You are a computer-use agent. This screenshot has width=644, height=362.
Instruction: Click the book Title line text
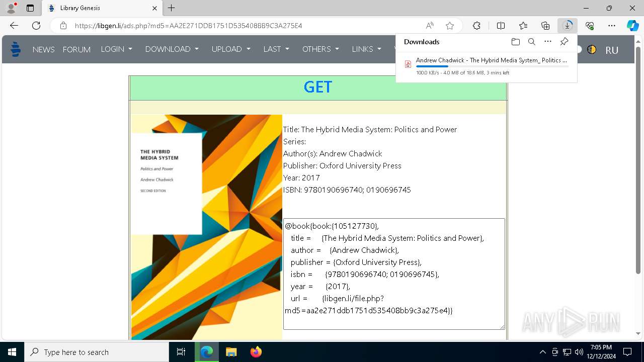tap(370, 130)
